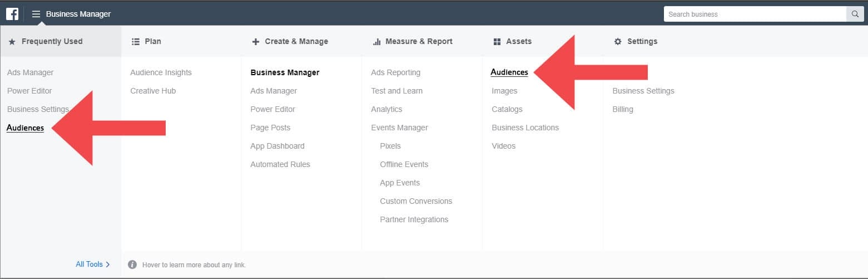
Task: Click the Plan heading label
Action: (x=153, y=41)
